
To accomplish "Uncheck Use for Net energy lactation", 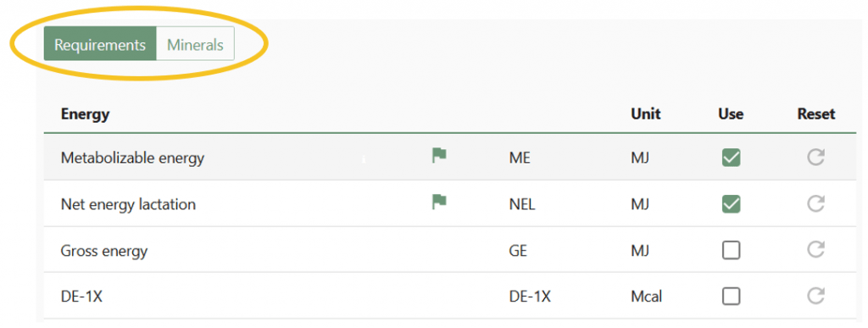I will point(732,204).
